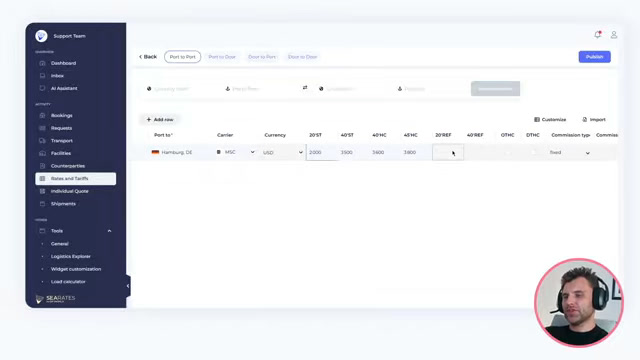Click the empty 20'REF cell
The image size is (640, 360).
point(448,152)
